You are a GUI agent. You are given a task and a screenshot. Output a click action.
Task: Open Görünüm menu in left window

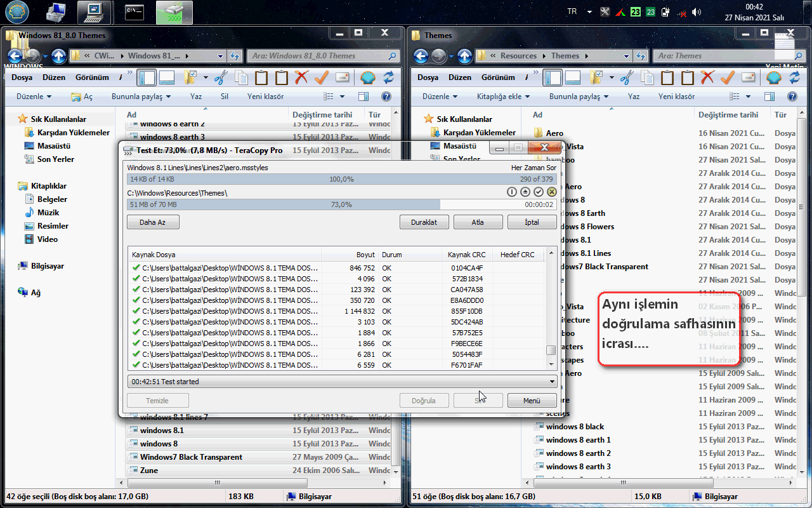pyautogui.click(x=92, y=77)
